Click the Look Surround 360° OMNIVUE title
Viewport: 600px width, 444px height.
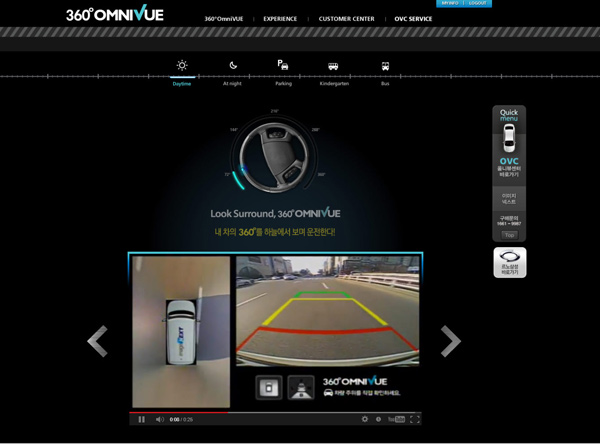pos(275,213)
